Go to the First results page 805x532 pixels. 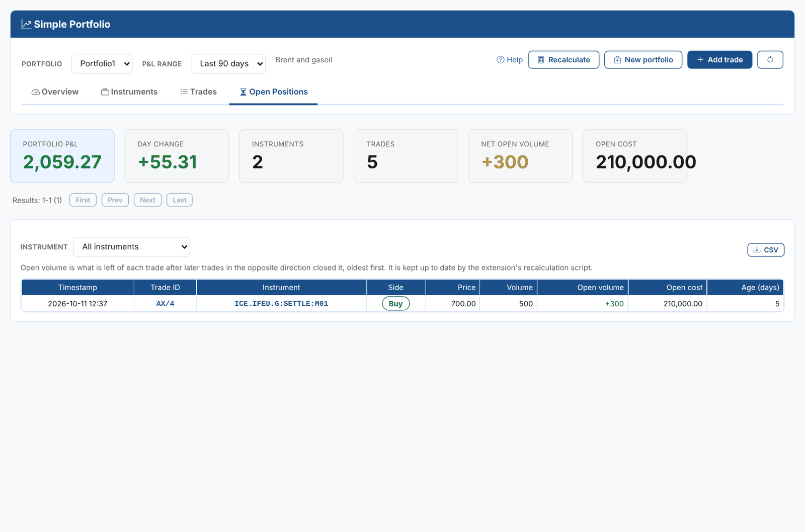click(x=83, y=200)
